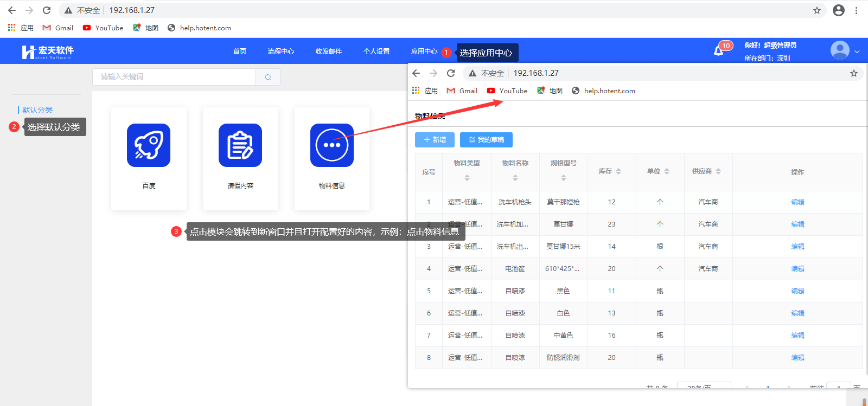Click the 我的草稿 button
Viewport: 868px width, 406px height.
tap(486, 140)
